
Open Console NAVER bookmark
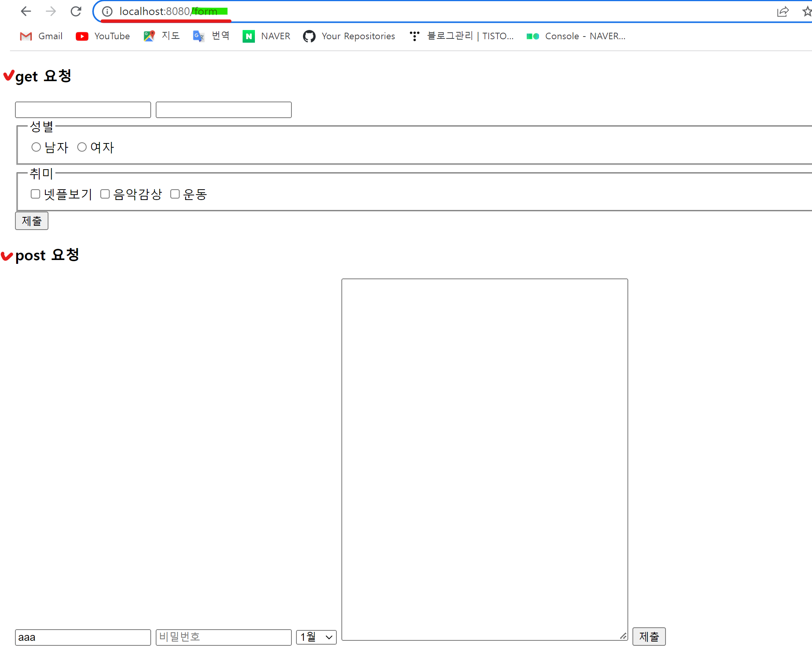[x=576, y=36]
